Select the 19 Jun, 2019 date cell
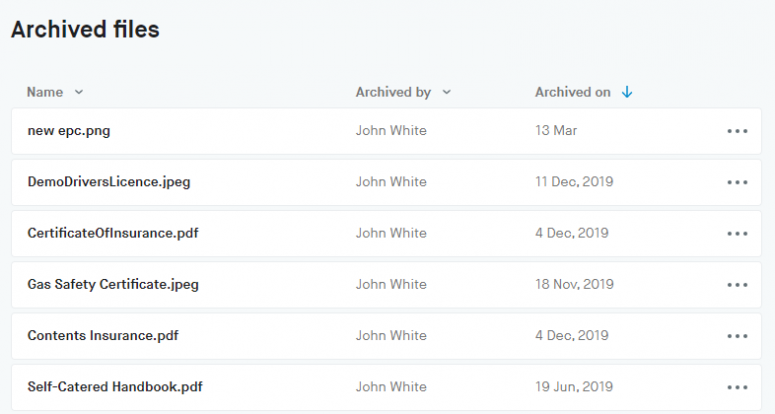 coord(574,387)
